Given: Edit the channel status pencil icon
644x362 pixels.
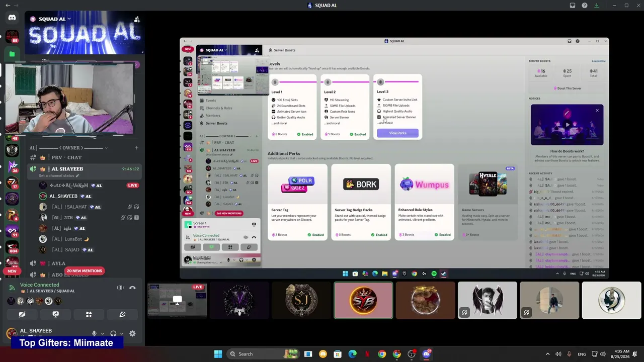Looking at the screenshot, I should coord(77,175).
